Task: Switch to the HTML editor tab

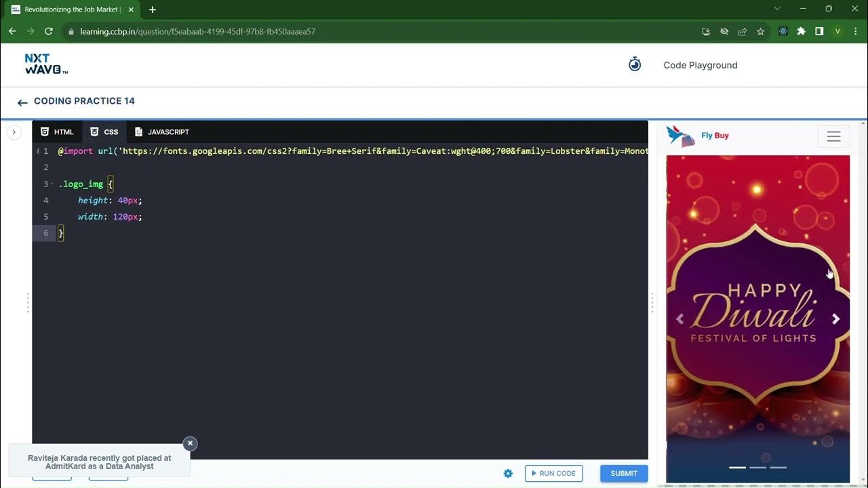Action: pos(57,131)
